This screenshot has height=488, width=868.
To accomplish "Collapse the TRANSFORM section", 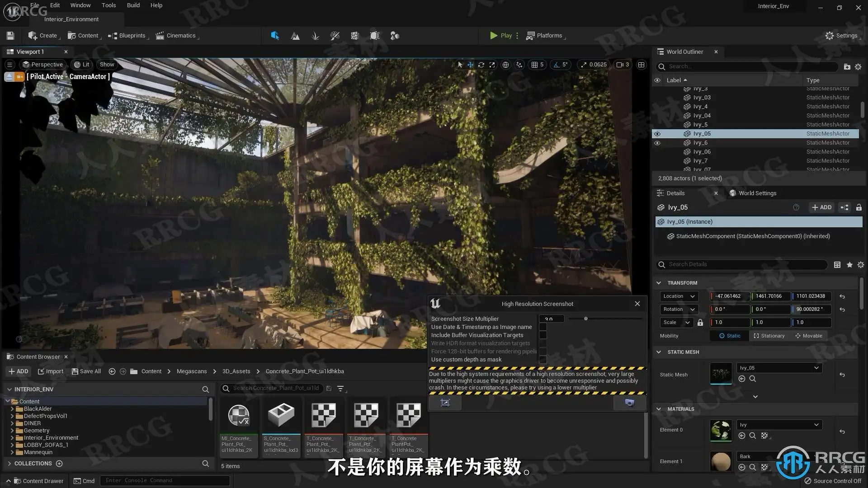I will pyautogui.click(x=659, y=283).
